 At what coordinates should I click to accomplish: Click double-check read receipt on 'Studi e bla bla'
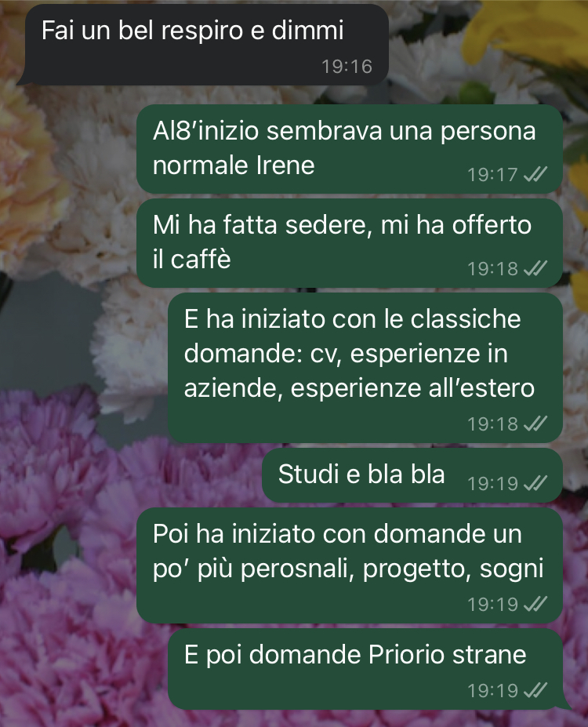[x=535, y=484]
